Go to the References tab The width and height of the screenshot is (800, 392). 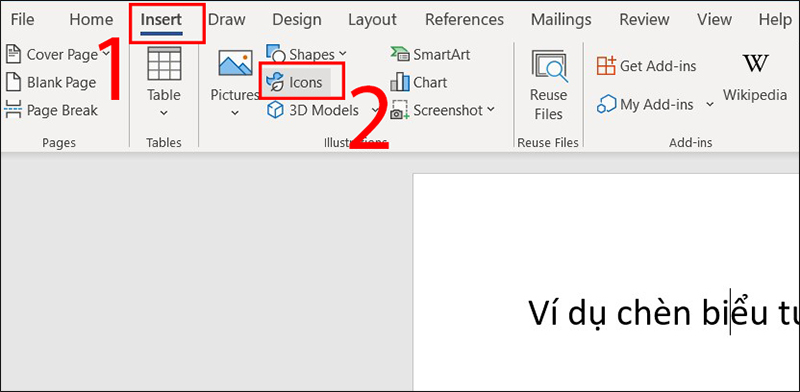pos(464,20)
